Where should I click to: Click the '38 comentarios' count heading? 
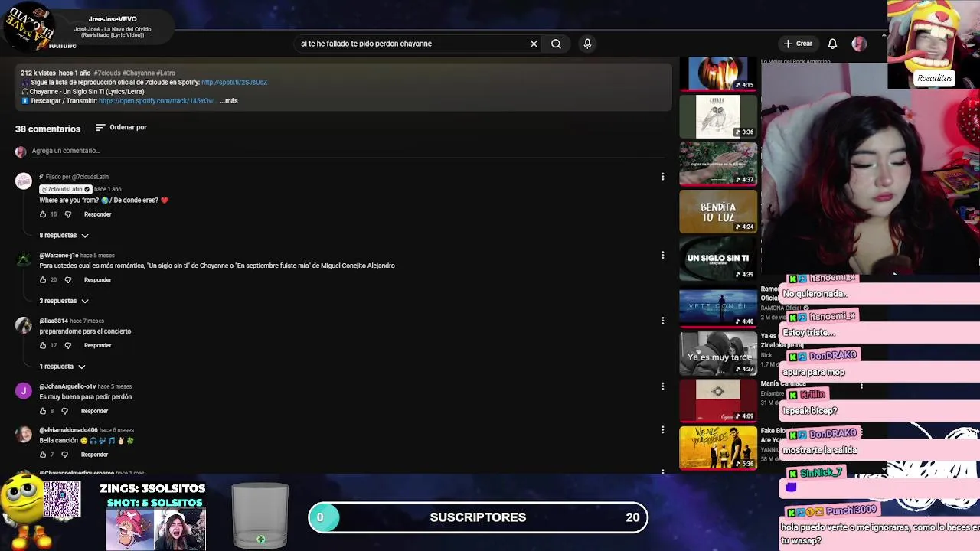(x=47, y=129)
